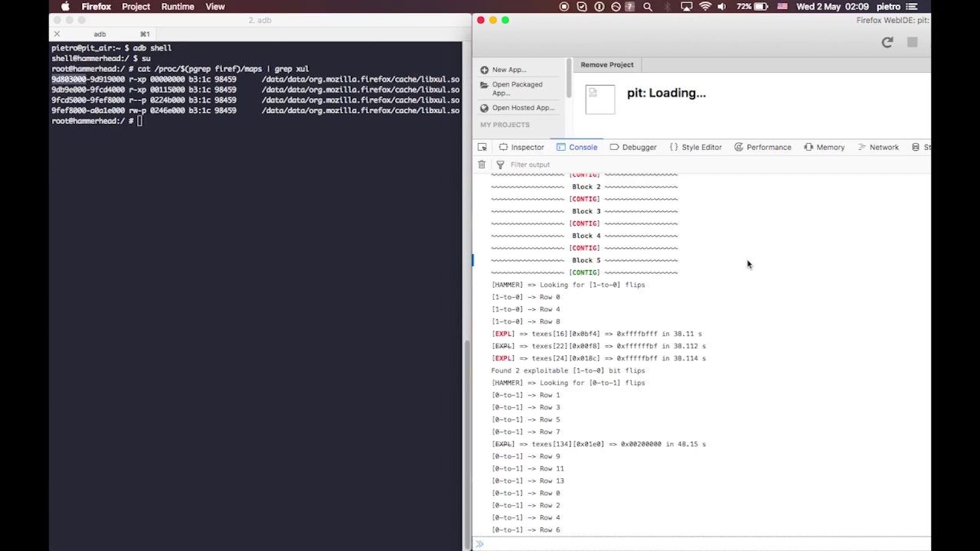Click the filter funnel icon in console

(x=500, y=165)
